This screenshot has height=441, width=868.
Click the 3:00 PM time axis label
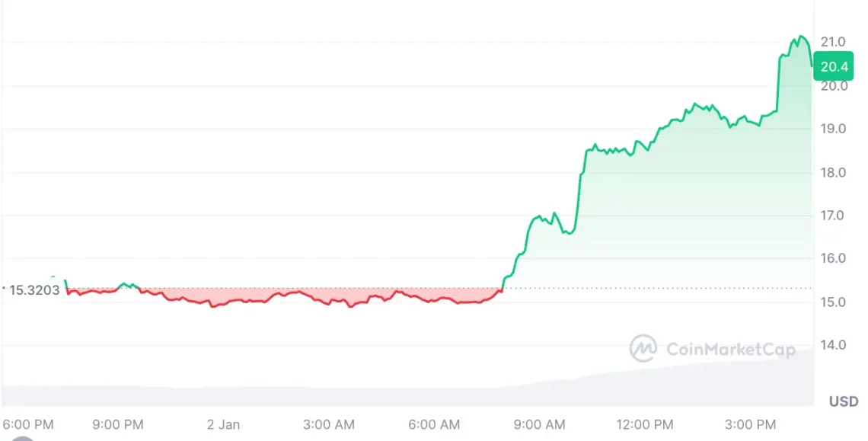tap(749, 423)
